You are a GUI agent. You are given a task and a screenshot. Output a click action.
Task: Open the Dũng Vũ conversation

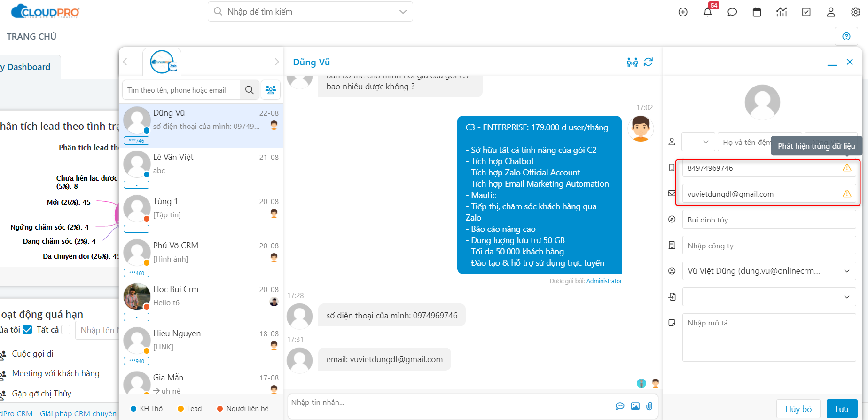click(202, 126)
